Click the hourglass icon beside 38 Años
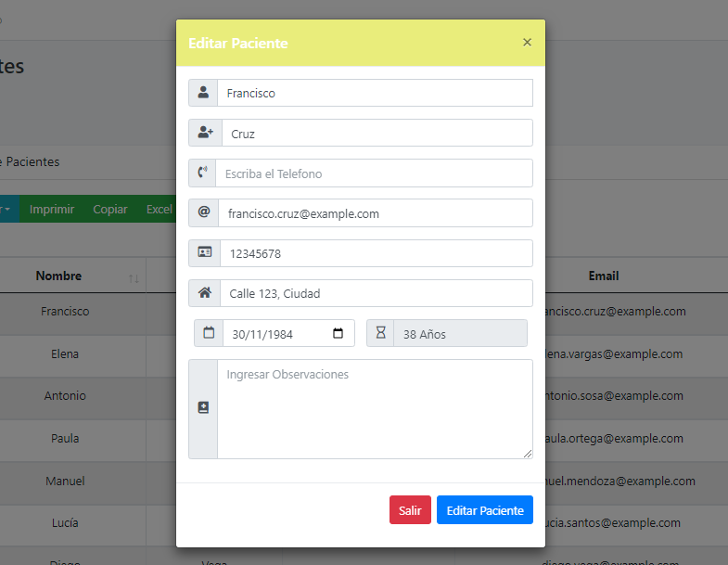728x565 pixels. click(x=381, y=332)
